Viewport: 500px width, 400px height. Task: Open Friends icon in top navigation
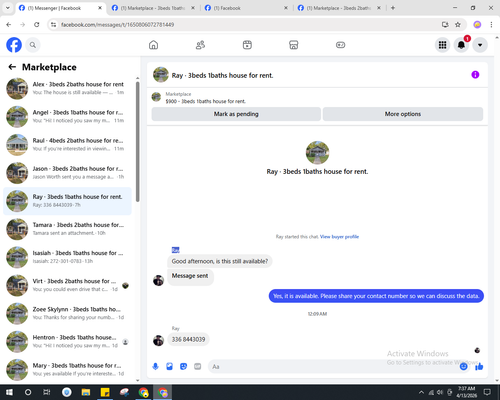[x=200, y=45]
